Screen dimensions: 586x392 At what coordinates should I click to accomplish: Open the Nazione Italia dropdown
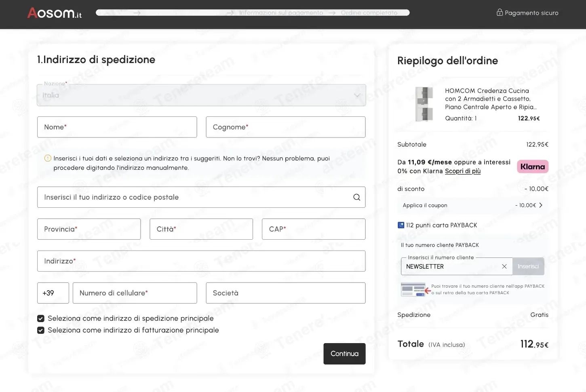click(x=201, y=95)
